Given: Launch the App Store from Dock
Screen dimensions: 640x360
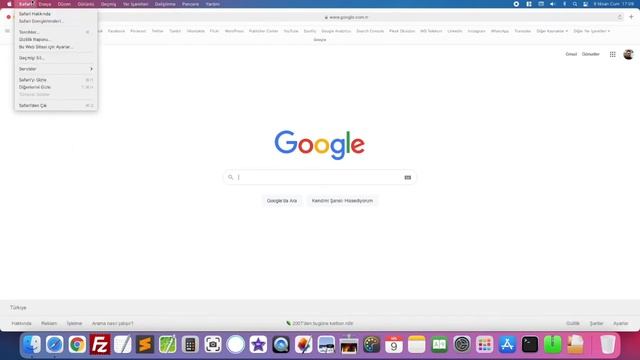Looking at the screenshot, I should pyautogui.click(x=507, y=344).
